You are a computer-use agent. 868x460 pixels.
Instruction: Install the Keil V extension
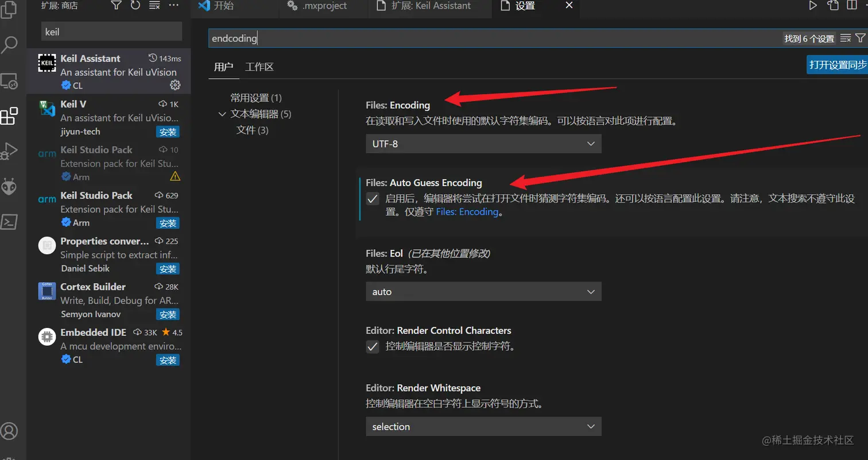pyautogui.click(x=168, y=132)
